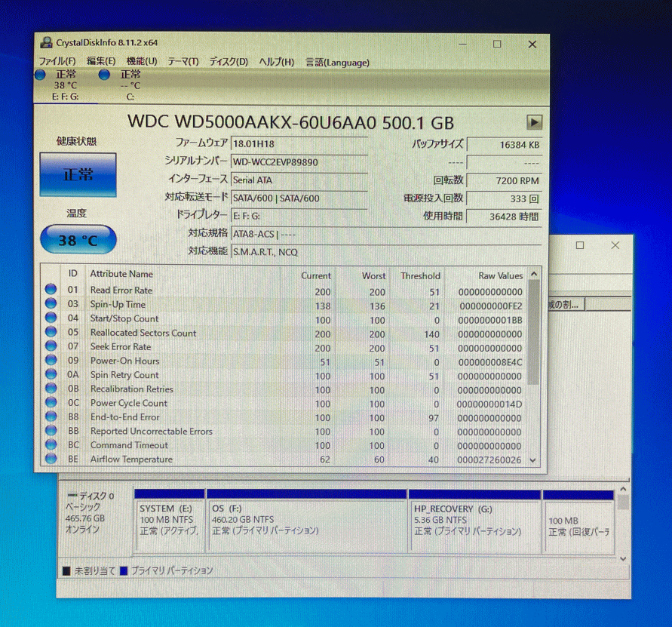Click the Raw Values column header

coord(500,275)
